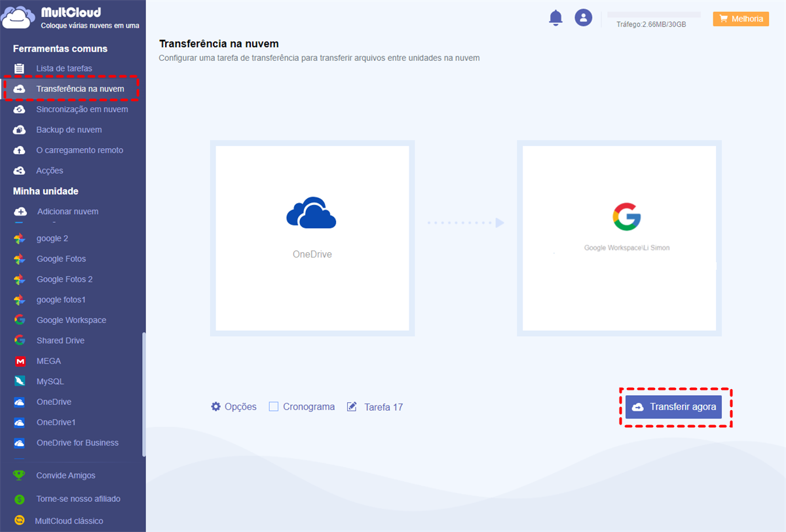Open the user account avatar
The width and height of the screenshot is (786, 532).
(x=583, y=18)
